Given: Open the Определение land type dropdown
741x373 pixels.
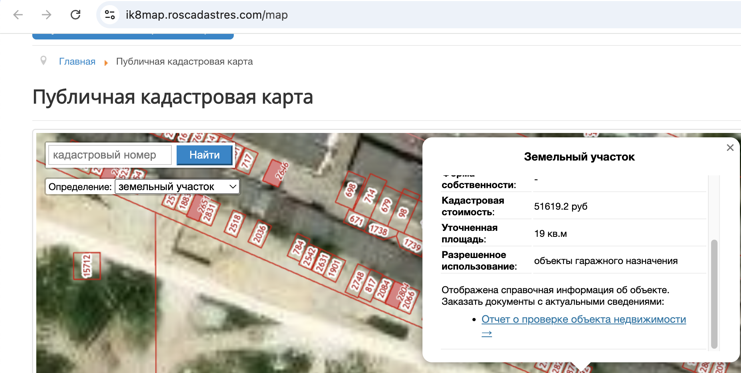Looking at the screenshot, I should click(177, 187).
